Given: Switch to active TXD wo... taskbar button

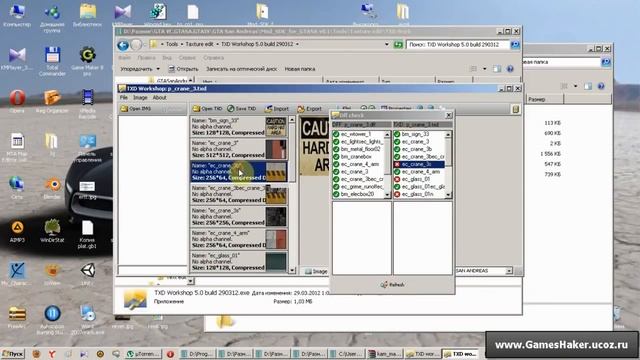Looking at the screenshot, I should pyautogui.click(x=461, y=354).
